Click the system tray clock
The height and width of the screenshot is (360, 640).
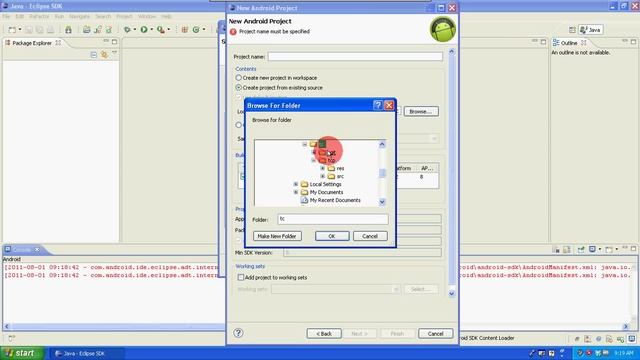click(x=624, y=353)
